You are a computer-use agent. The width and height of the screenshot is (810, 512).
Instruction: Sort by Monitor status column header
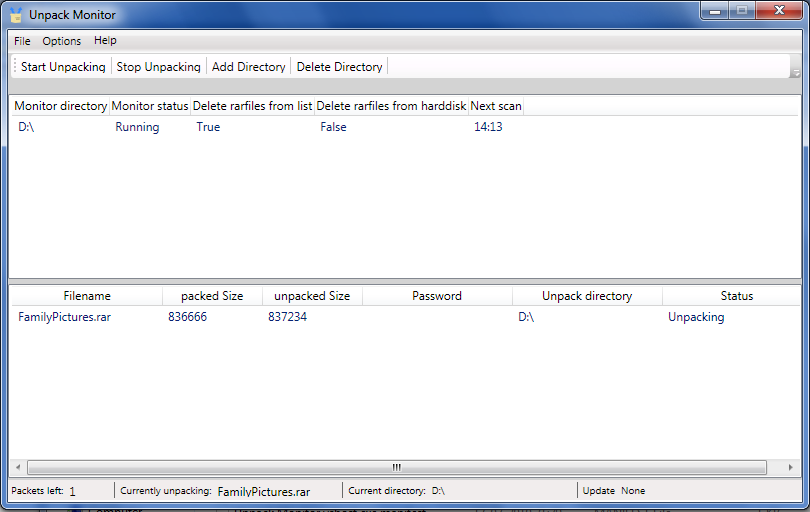(x=150, y=106)
